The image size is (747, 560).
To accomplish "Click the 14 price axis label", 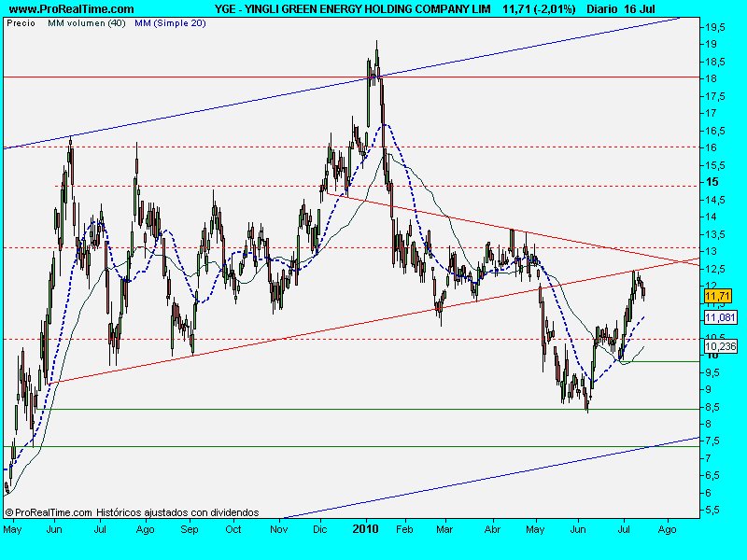I will [711, 217].
